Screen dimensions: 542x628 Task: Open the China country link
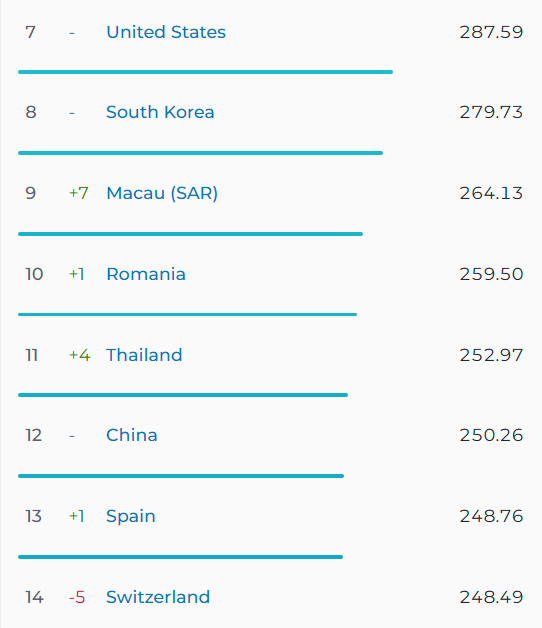pyautogui.click(x=132, y=435)
